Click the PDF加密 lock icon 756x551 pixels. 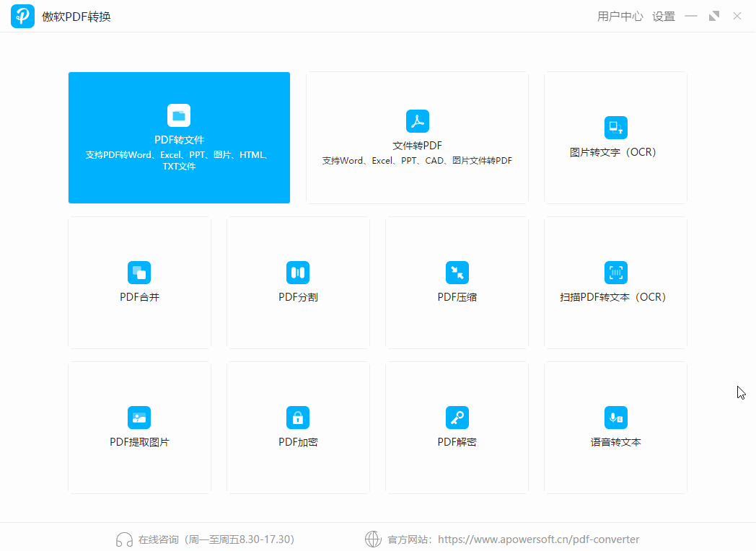[297, 417]
